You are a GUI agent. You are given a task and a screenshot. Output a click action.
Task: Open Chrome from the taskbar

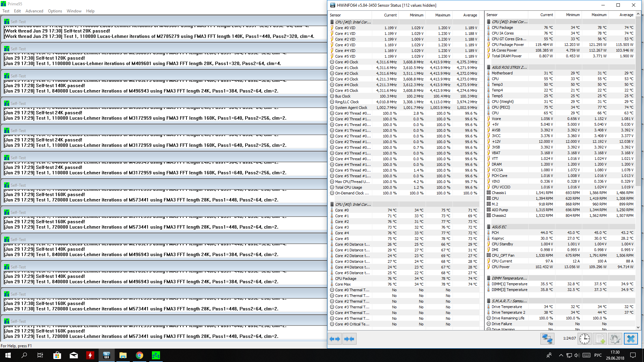[140, 355]
